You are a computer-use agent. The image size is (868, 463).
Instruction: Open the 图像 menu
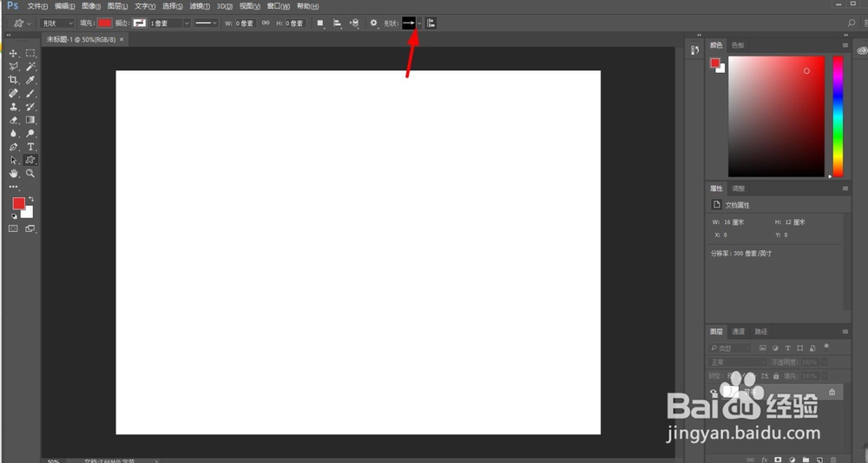pos(91,6)
